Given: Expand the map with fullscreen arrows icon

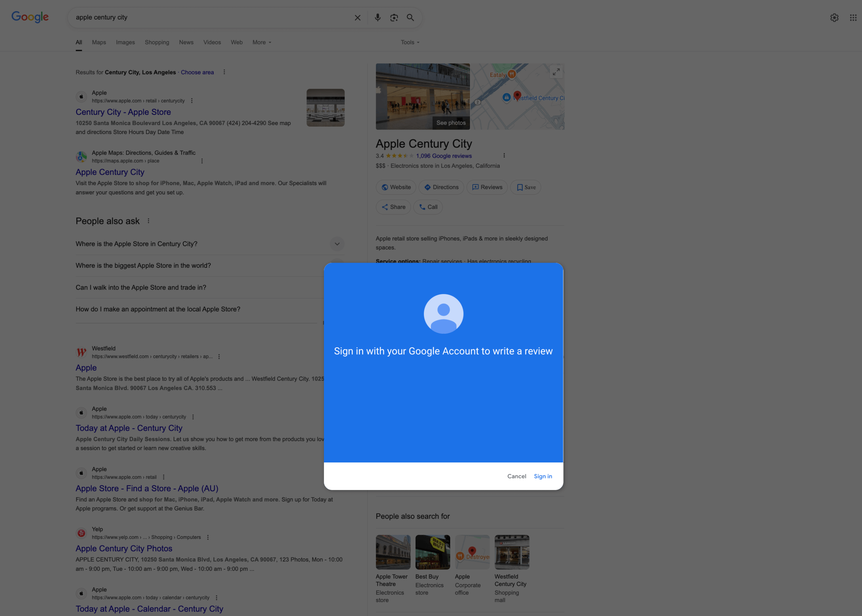Looking at the screenshot, I should coord(556,72).
